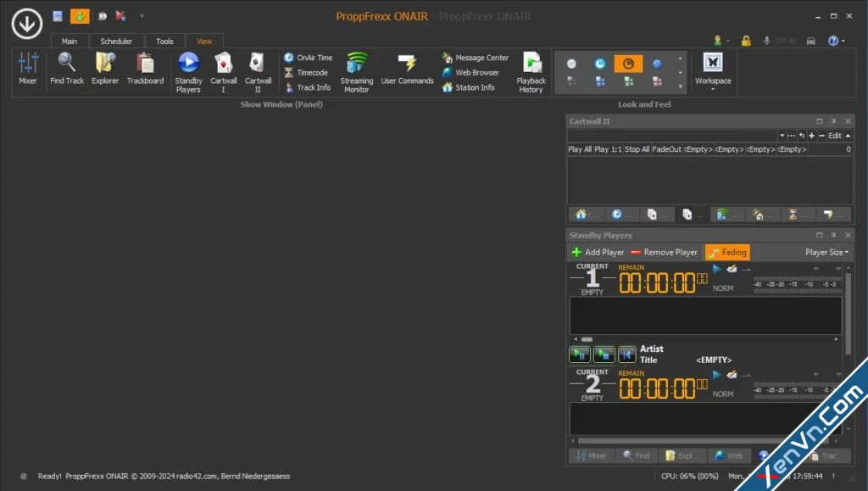Click the orange highlighted quick access icon
The width and height of the screenshot is (868, 491).
pyautogui.click(x=80, y=16)
